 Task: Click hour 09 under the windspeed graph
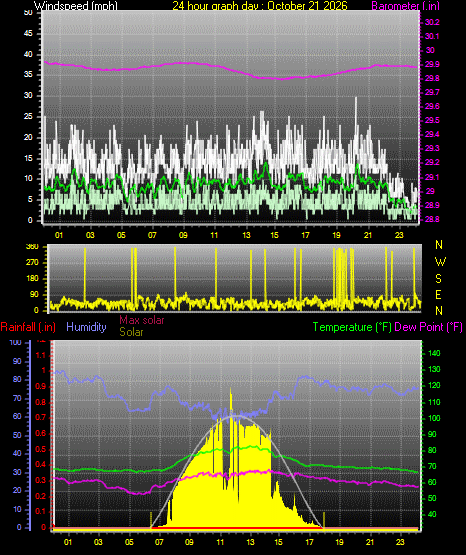[x=183, y=235]
